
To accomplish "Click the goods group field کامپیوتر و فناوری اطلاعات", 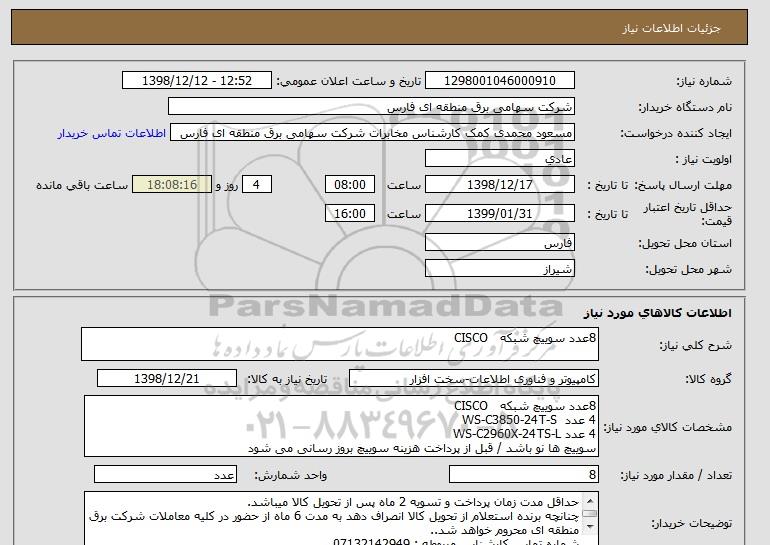I will pyautogui.click(x=474, y=379).
